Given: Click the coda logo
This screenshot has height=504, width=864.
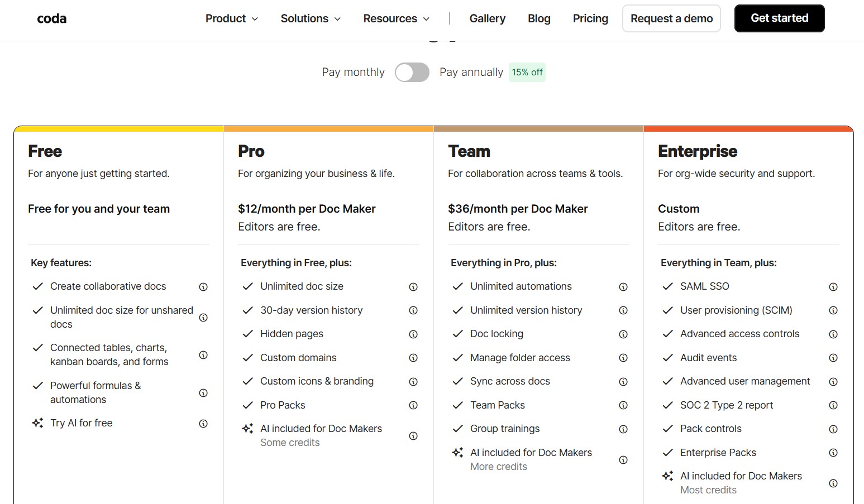Looking at the screenshot, I should 52,19.
